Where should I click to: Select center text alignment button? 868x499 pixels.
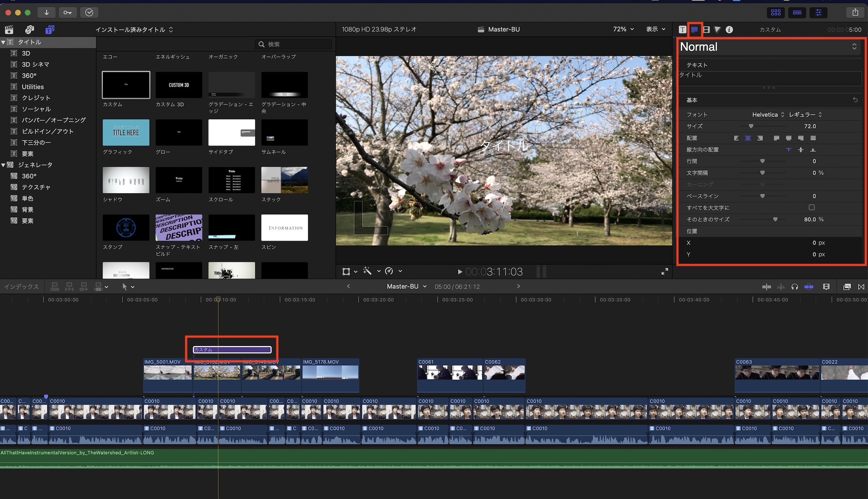click(x=748, y=138)
